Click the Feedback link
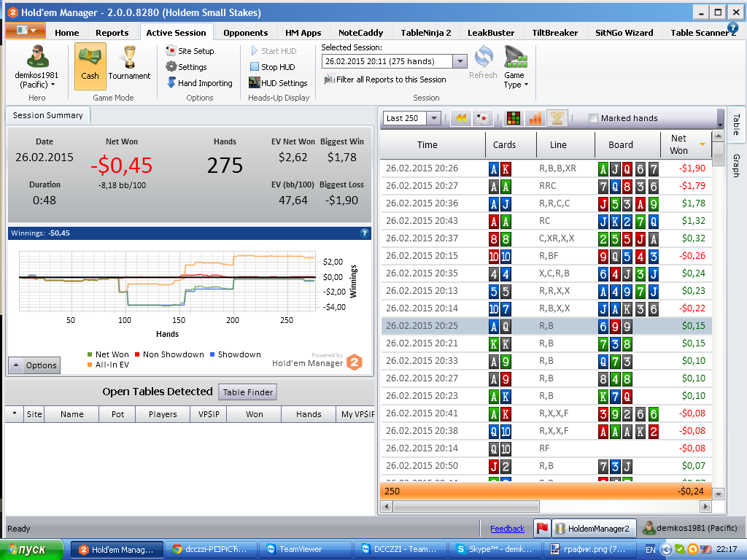 508,529
